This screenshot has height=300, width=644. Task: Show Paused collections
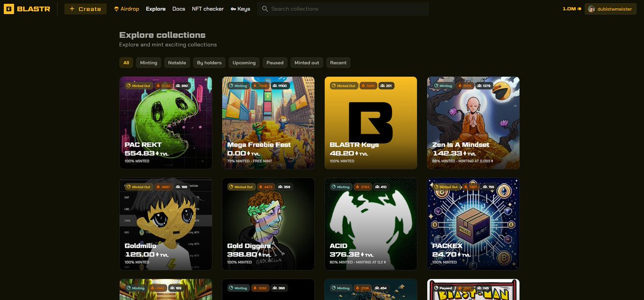[275, 63]
